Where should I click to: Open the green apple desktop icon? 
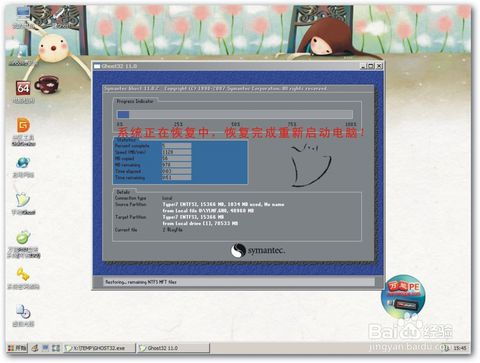23,237
